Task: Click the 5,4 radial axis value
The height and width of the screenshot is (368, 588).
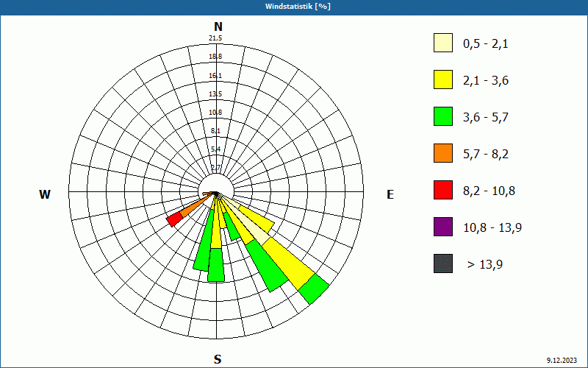Action: click(x=215, y=149)
